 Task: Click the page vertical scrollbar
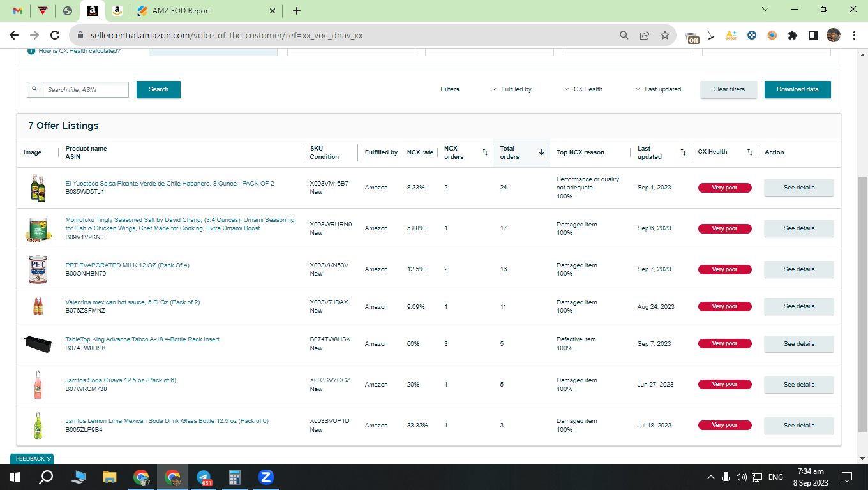862,303
